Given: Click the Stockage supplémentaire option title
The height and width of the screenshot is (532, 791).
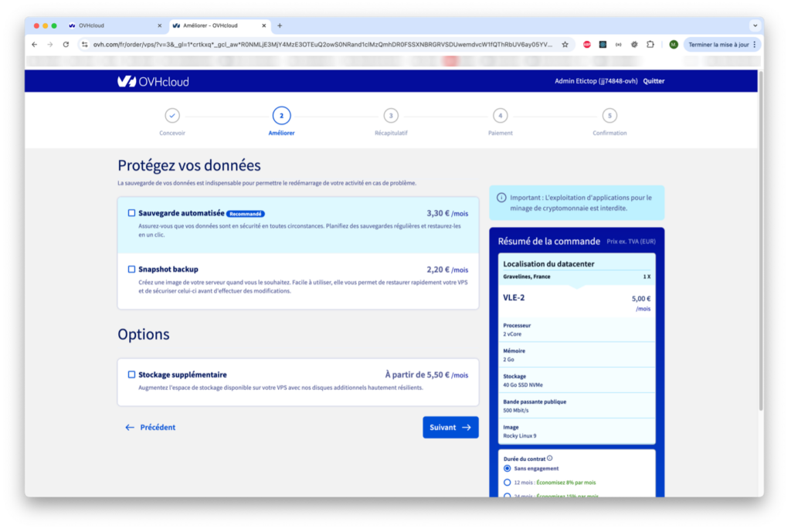Looking at the screenshot, I should [x=182, y=374].
